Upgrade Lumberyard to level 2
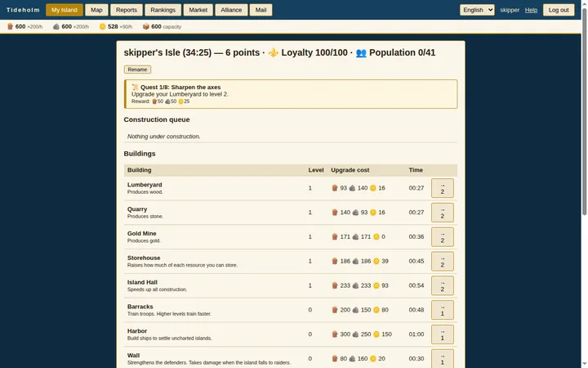Image resolution: width=588 pixels, height=368 pixels. (x=443, y=188)
